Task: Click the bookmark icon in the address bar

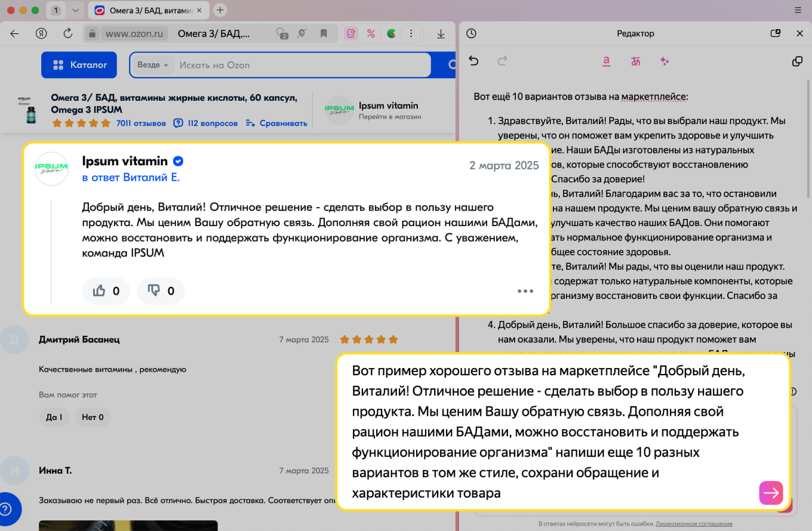Action: 323,33
